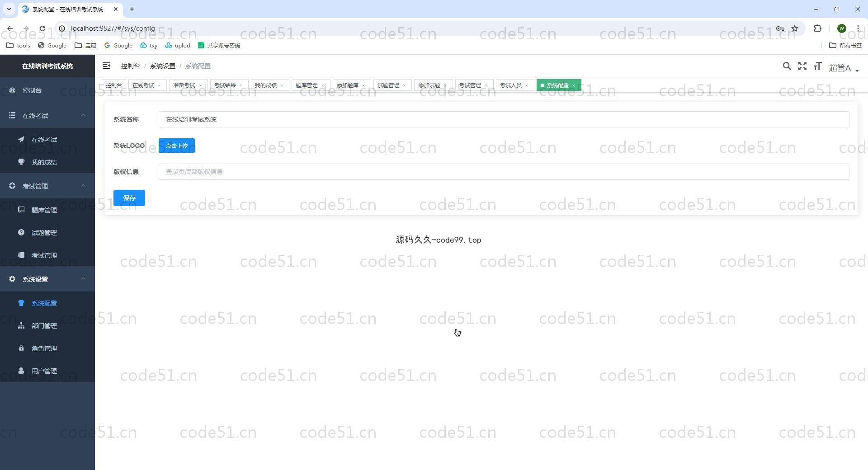This screenshot has width=868, height=470.
Task: Collapse the 考试管理 sidebar group
Action: pos(47,186)
